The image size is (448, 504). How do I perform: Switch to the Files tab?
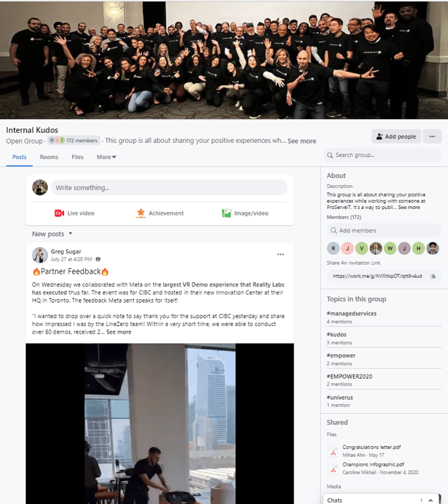tap(77, 157)
